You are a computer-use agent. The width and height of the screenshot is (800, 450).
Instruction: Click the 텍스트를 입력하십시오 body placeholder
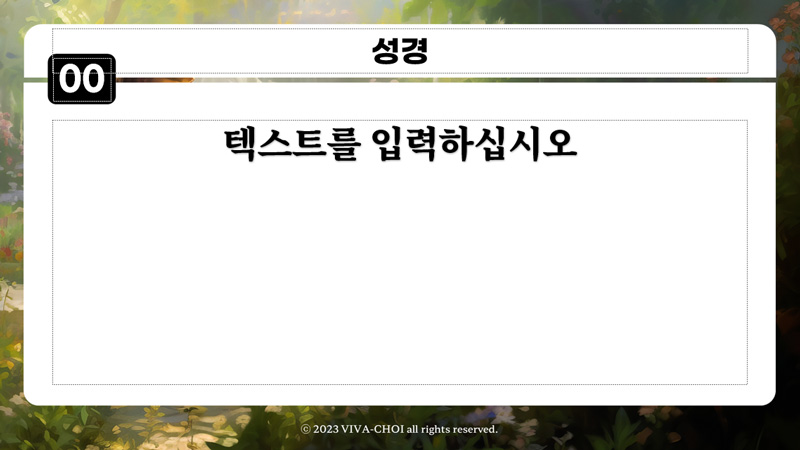point(400,252)
